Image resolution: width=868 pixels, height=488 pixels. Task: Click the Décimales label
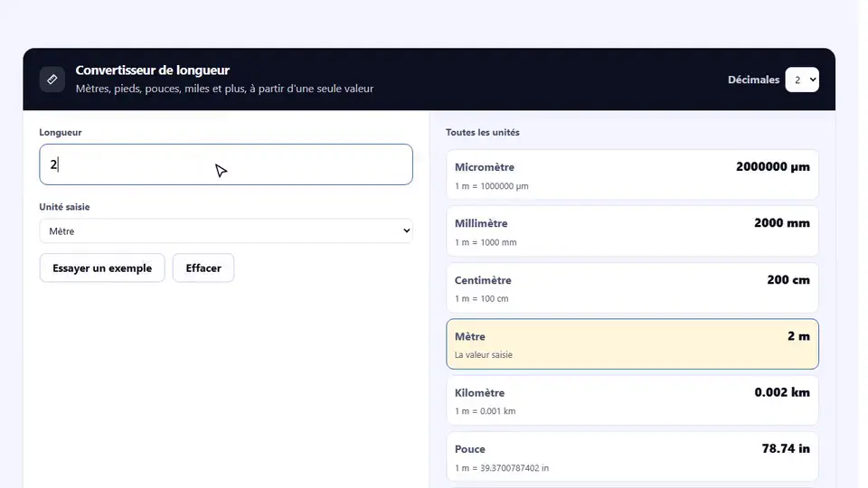[x=753, y=80]
